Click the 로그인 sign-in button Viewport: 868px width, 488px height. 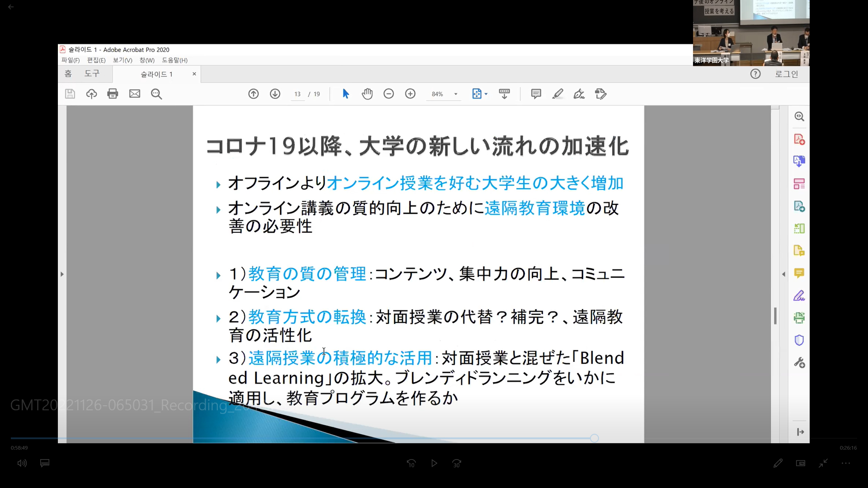pos(787,74)
